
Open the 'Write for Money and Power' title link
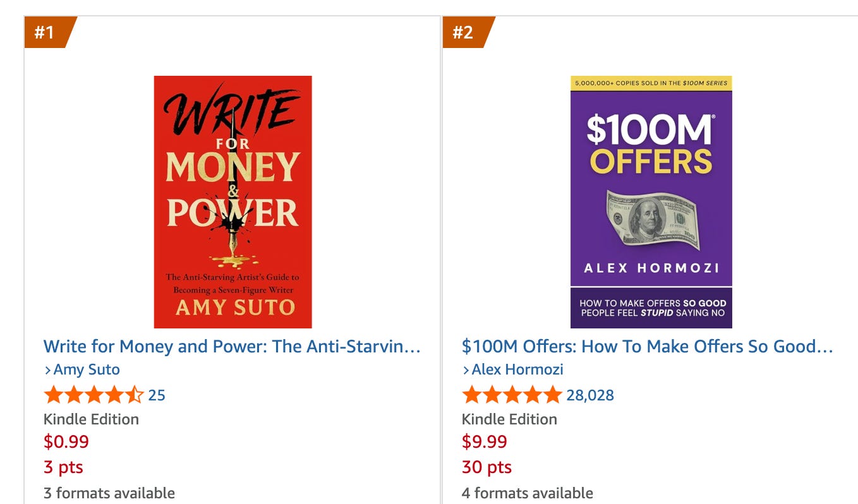pyautogui.click(x=232, y=346)
